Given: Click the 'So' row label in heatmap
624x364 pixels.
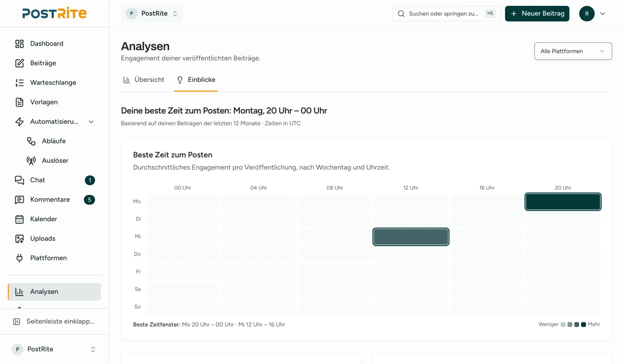Looking at the screenshot, I should 137,307.
